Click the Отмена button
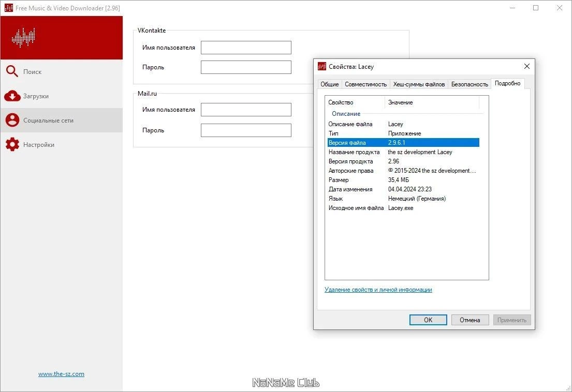Viewport: 572px width, 392px height. 470,320
